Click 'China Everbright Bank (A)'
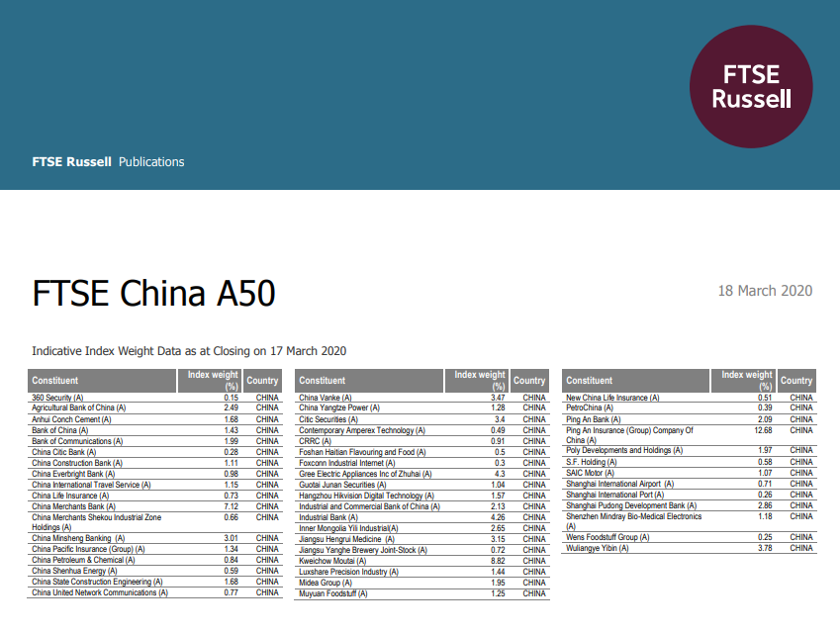840x633 pixels. [x=73, y=474]
